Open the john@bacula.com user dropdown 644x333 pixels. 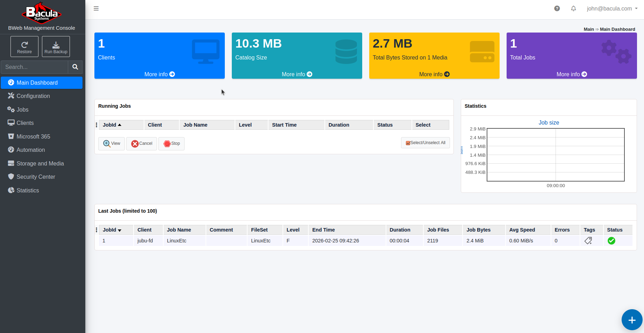point(612,8)
